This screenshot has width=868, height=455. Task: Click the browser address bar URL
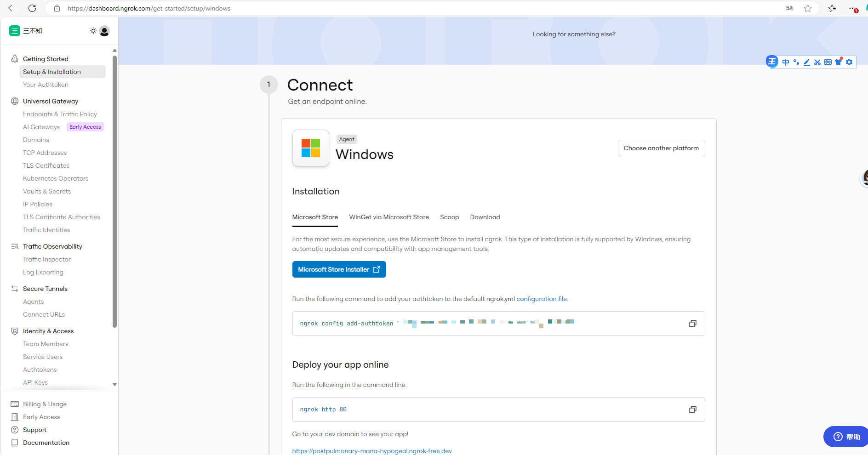(x=149, y=8)
